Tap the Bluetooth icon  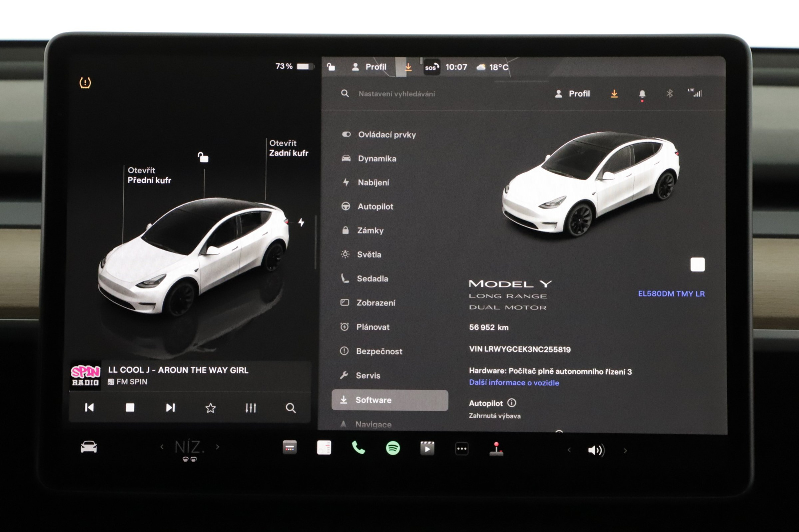670,93
